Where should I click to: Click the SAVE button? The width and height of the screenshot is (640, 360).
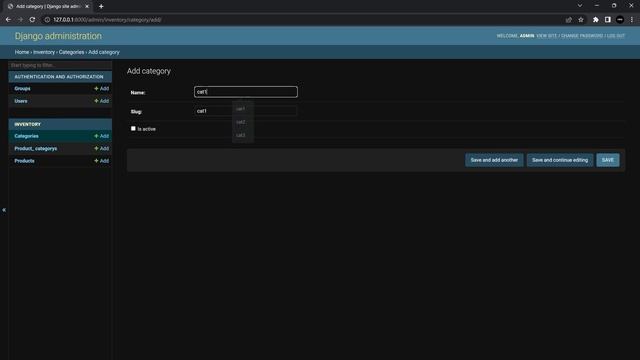tap(607, 160)
